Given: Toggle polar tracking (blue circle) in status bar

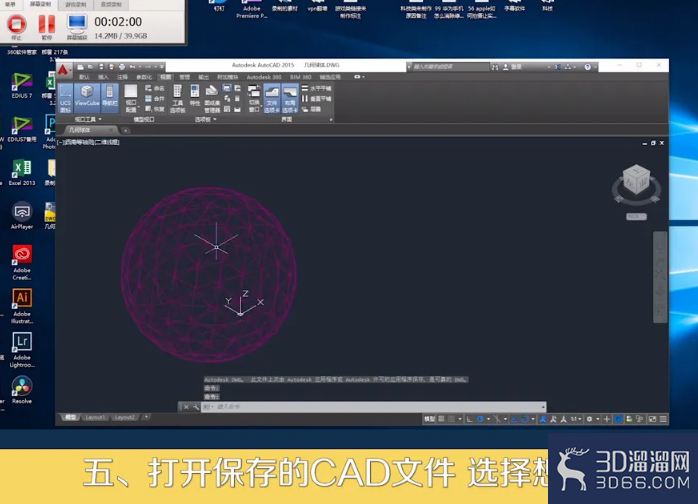Looking at the screenshot, I should point(480,419).
